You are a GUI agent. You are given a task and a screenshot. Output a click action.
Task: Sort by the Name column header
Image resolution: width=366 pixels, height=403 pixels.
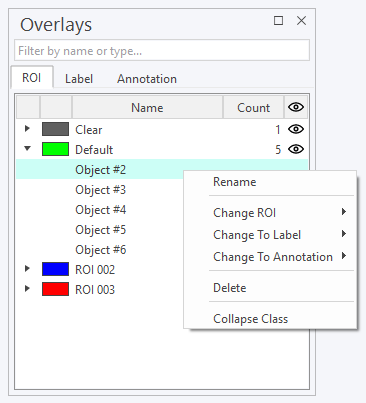click(147, 107)
